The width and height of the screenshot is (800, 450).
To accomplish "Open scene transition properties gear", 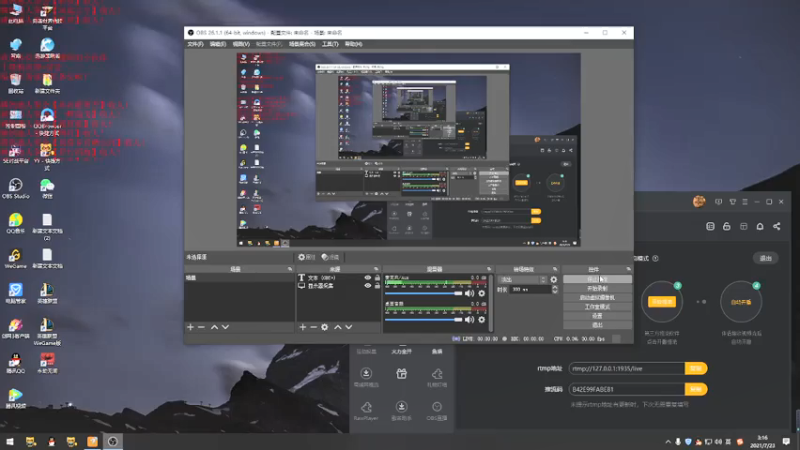I will (554, 280).
